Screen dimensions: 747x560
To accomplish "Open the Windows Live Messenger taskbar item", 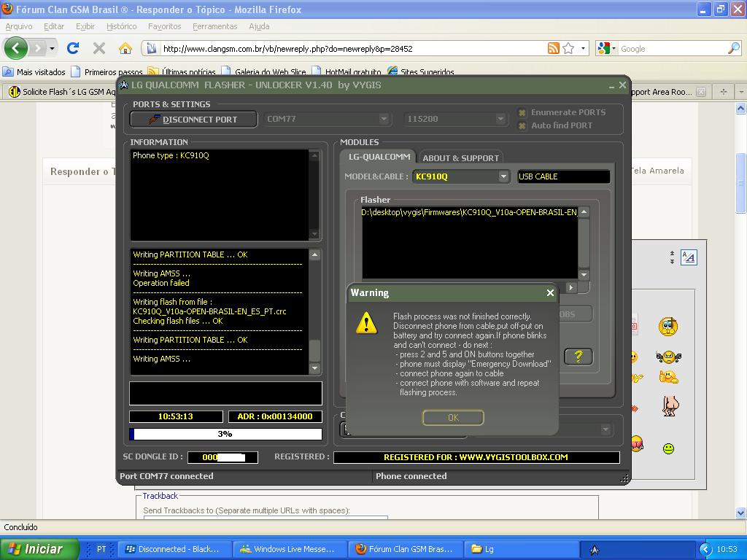I will pyautogui.click(x=289, y=549).
